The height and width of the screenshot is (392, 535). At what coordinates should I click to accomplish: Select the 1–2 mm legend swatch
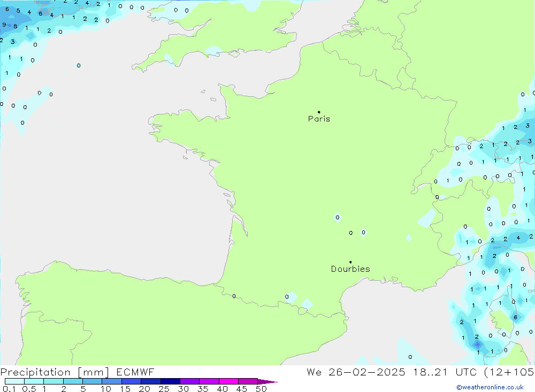(x=53, y=381)
